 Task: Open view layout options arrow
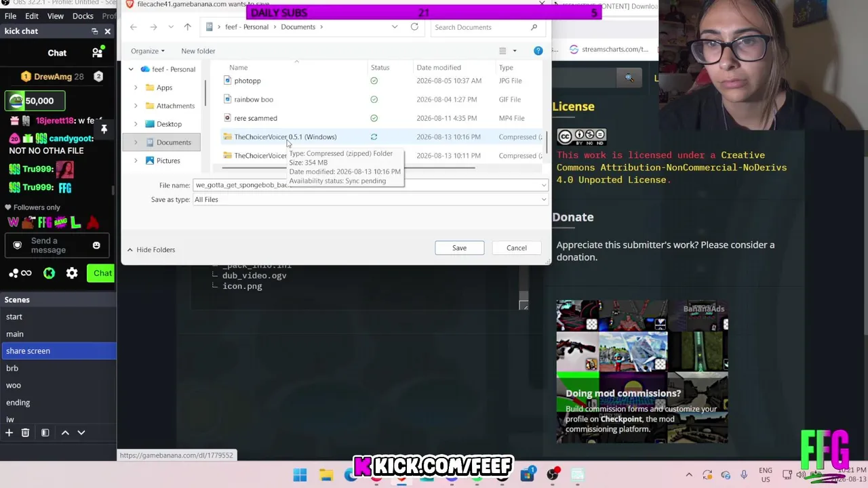tap(515, 51)
